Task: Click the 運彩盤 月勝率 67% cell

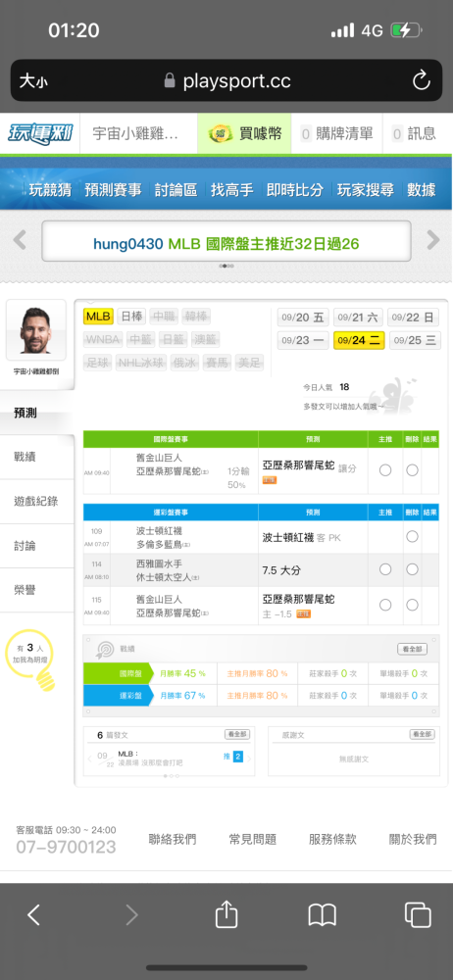Action: click(182, 695)
